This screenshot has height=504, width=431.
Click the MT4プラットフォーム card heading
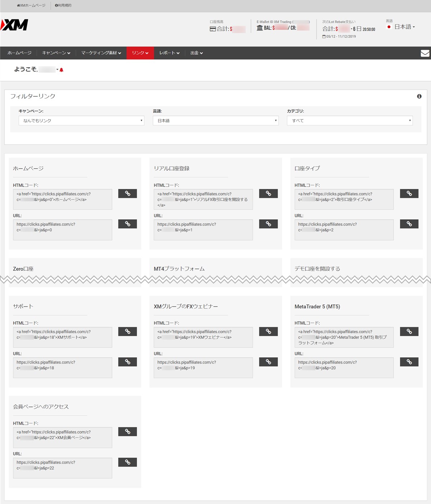point(179,269)
